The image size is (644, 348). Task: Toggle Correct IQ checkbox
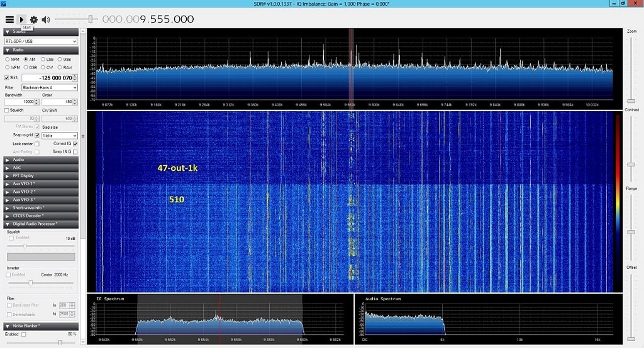[x=75, y=144]
